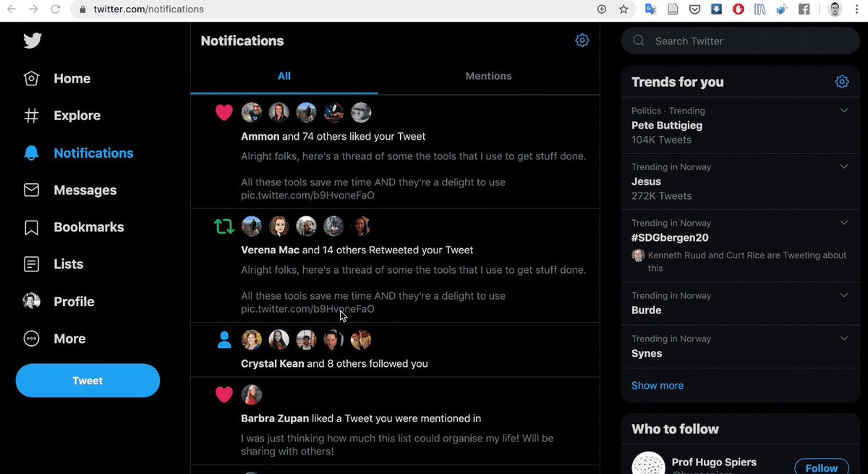
Task: Click first avatar in the Ammon likes notification
Action: pos(251,112)
